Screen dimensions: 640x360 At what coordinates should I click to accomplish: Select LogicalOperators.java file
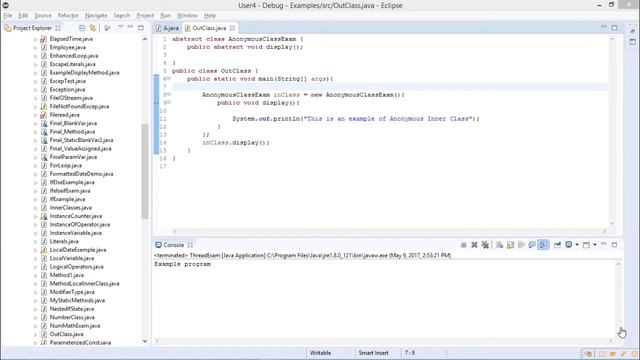pyautogui.click(x=76, y=267)
